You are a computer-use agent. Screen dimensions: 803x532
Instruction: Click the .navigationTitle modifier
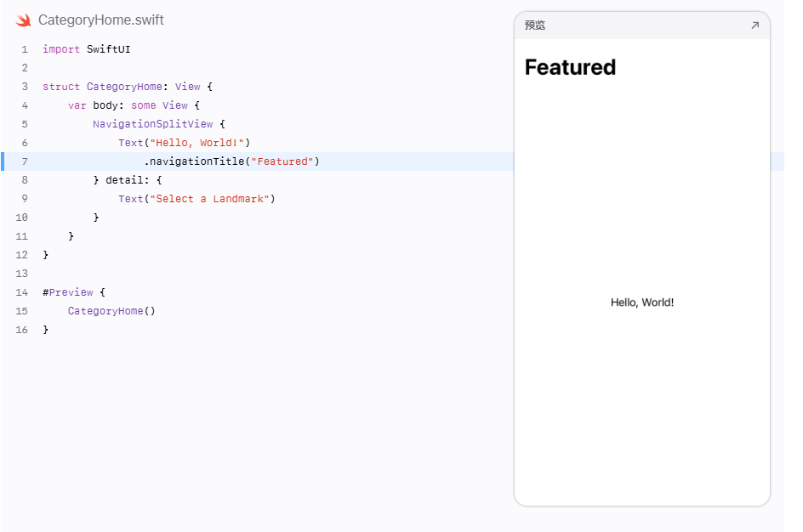click(x=195, y=161)
